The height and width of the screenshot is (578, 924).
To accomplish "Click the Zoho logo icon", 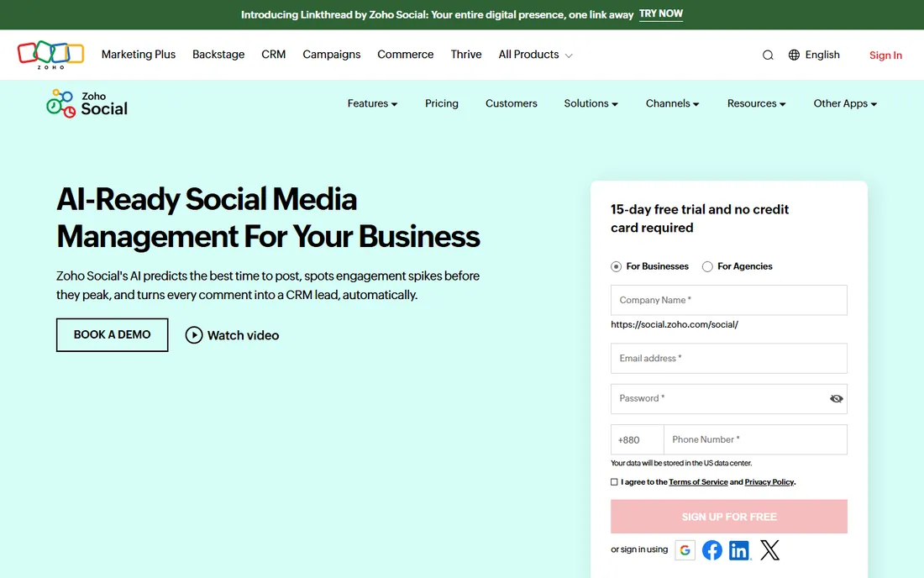I will click(x=50, y=55).
